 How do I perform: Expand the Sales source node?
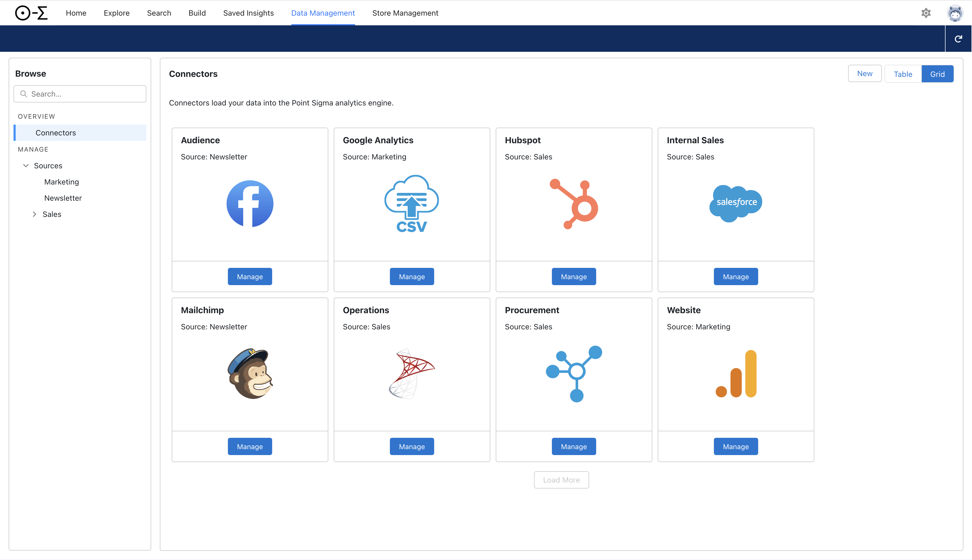point(34,214)
